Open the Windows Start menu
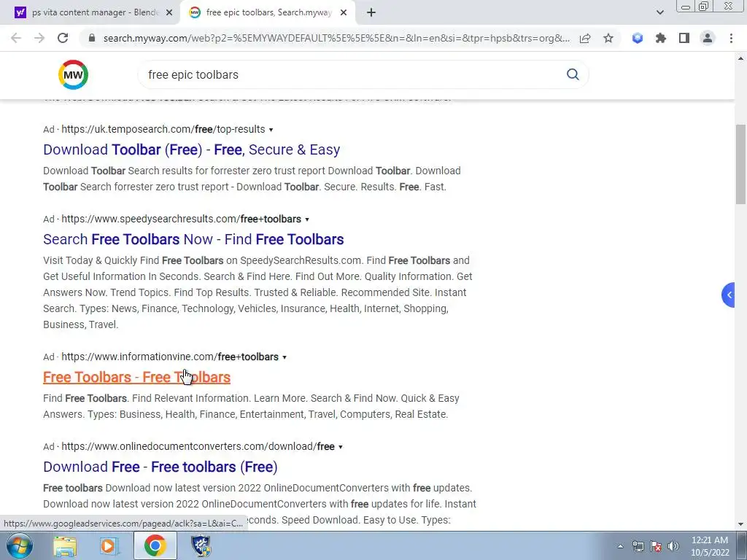Screen dimensions: 747x560 click(x=19, y=545)
